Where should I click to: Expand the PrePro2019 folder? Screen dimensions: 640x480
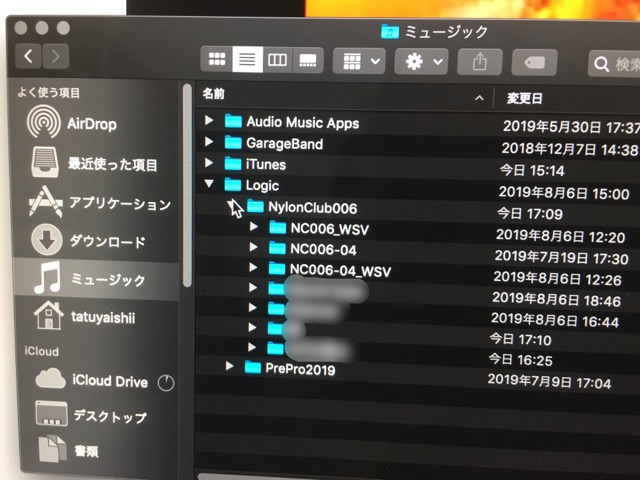(229, 366)
